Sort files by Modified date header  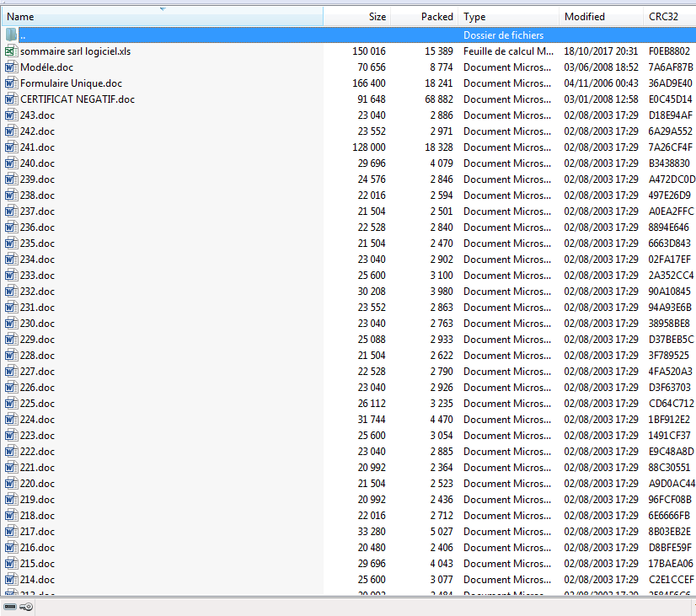[584, 17]
